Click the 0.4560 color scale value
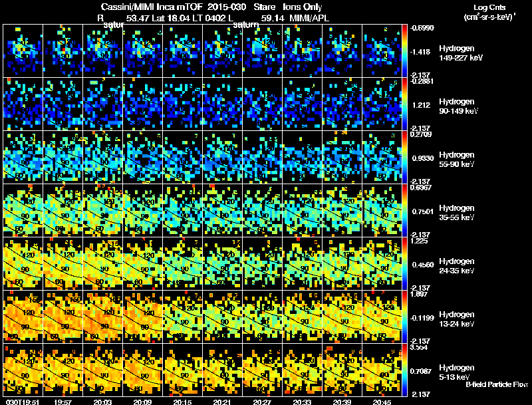Image resolution: width=532 pixels, height=405 pixels. tap(423, 265)
